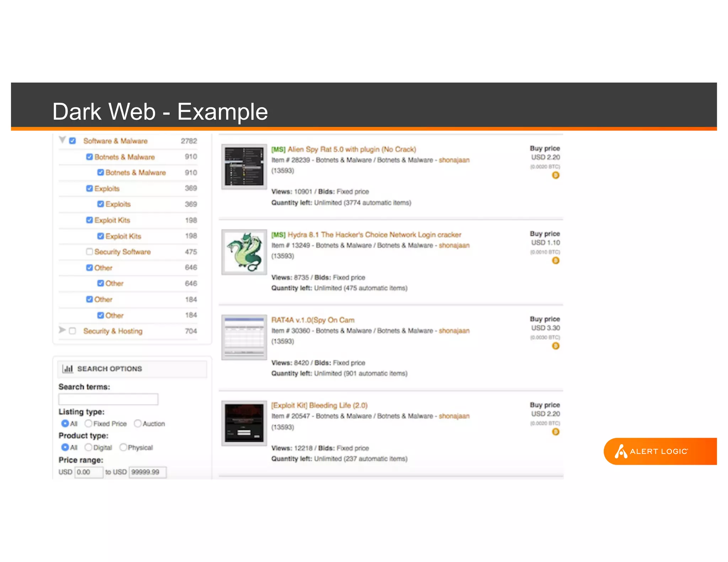Screen dimensions: 728x562
Task: Open the RAT4A screenshot thumbnail
Action: [x=244, y=337]
